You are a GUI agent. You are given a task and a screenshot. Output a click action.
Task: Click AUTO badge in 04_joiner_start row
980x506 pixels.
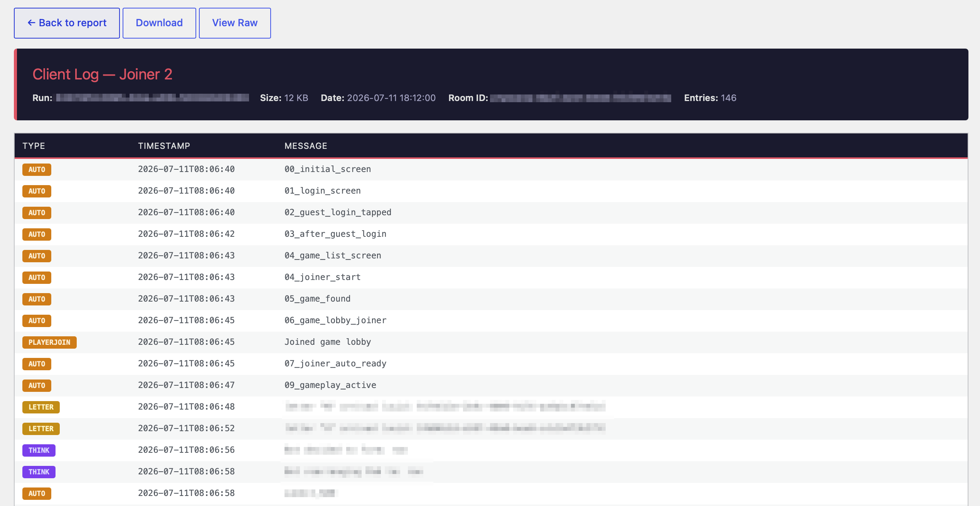[37, 278]
